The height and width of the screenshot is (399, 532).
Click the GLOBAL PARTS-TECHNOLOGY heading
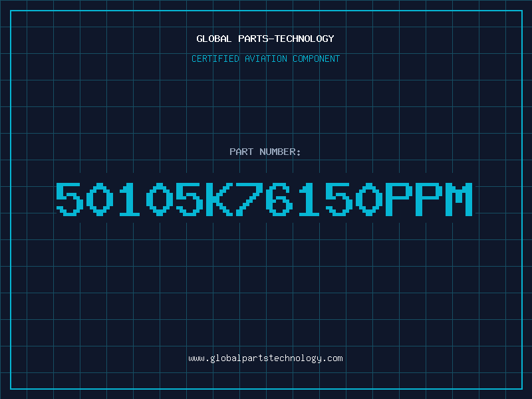[265, 39]
